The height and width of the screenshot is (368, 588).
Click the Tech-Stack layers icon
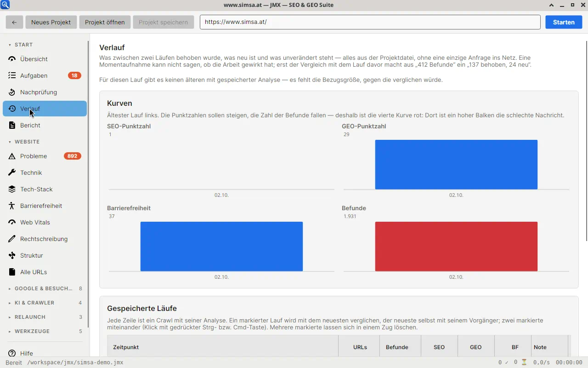click(x=12, y=189)
